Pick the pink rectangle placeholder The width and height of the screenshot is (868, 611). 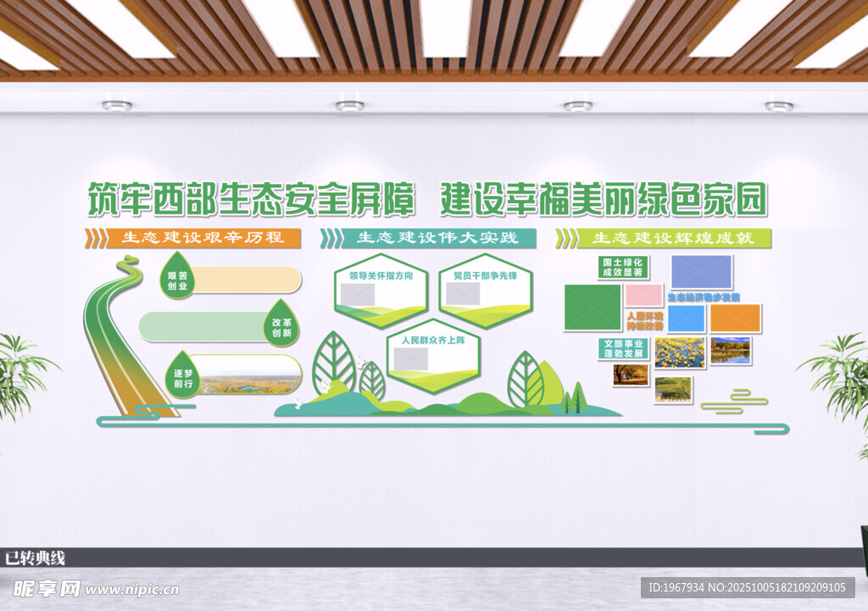(644, 295)
